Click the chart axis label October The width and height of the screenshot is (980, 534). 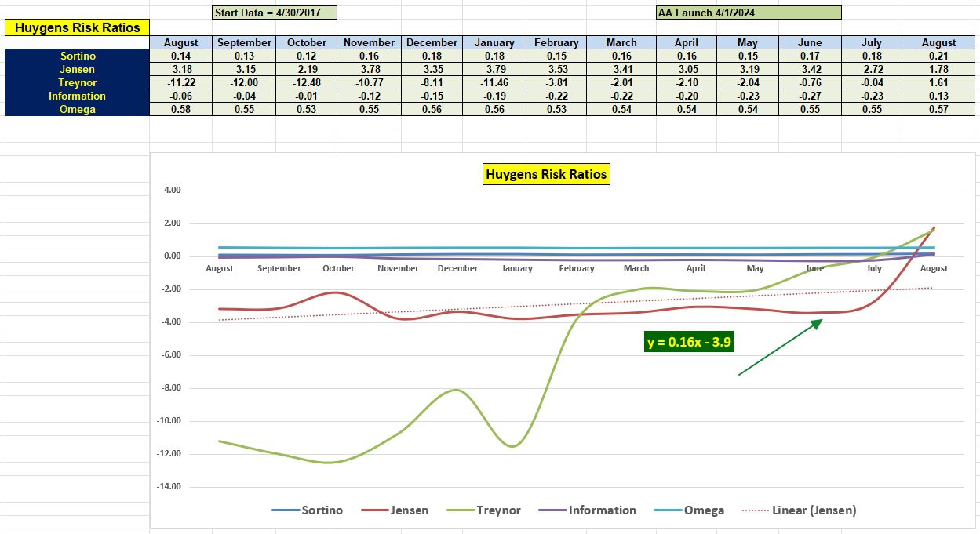pyautogui.click(x=339, y=268)
